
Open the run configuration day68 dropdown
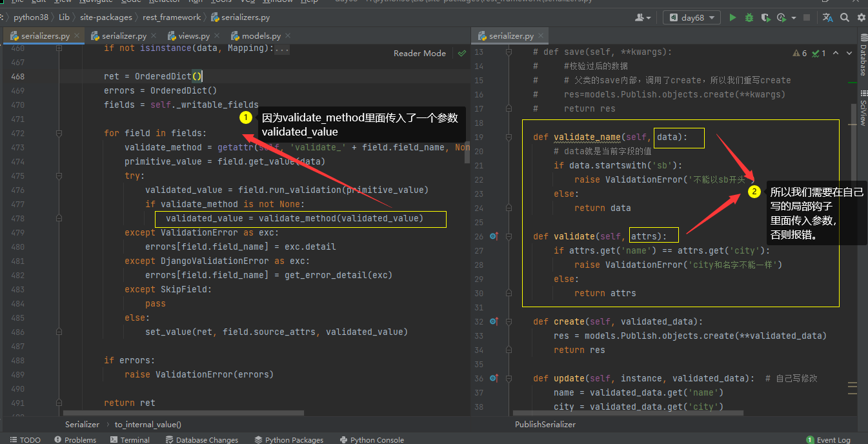[x=692, y=17]
